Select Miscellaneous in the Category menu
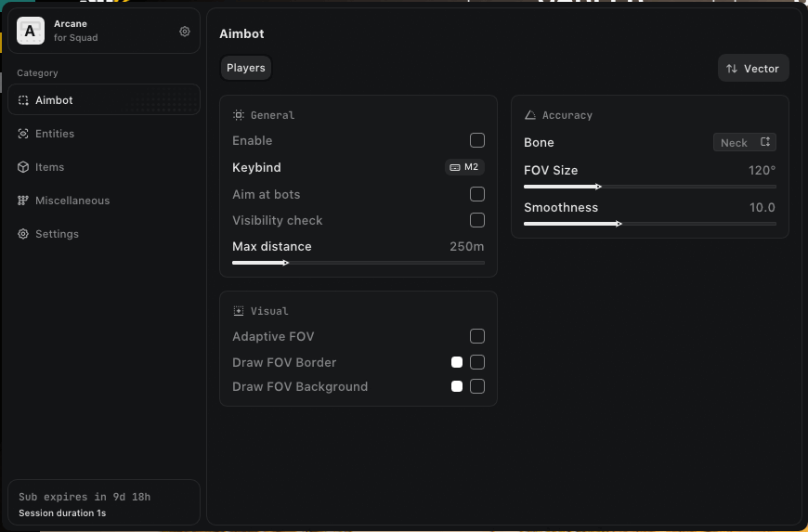Screen dimensions: 808x532 72,201
